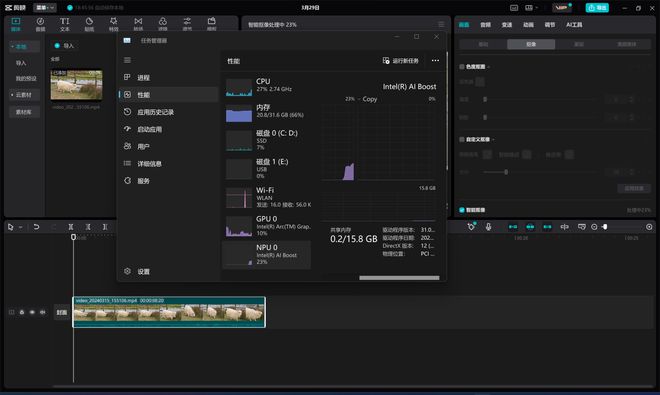660x395 pixels.
Task: Select the 蒙版 mask sub-tab
Action: pos(579,44)
